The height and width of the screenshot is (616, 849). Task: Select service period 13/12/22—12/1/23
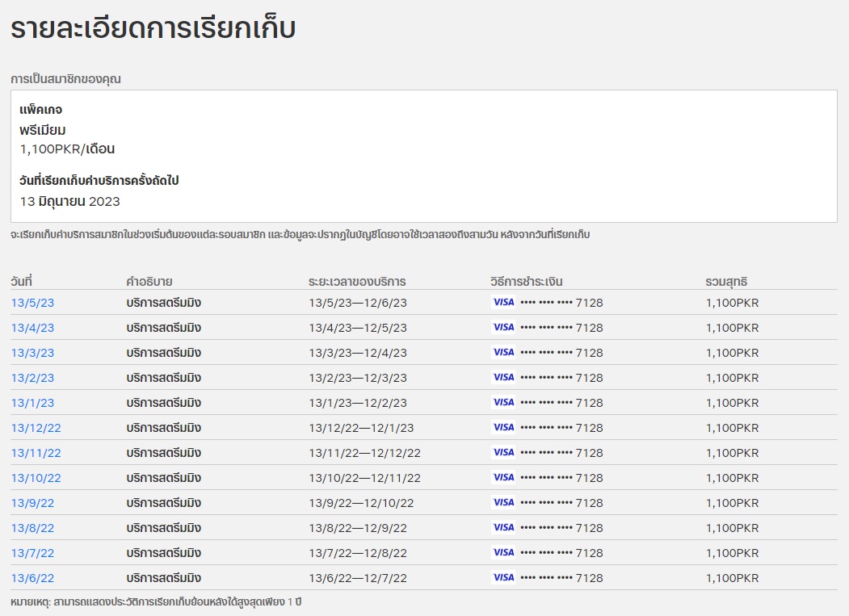[361, 428]
